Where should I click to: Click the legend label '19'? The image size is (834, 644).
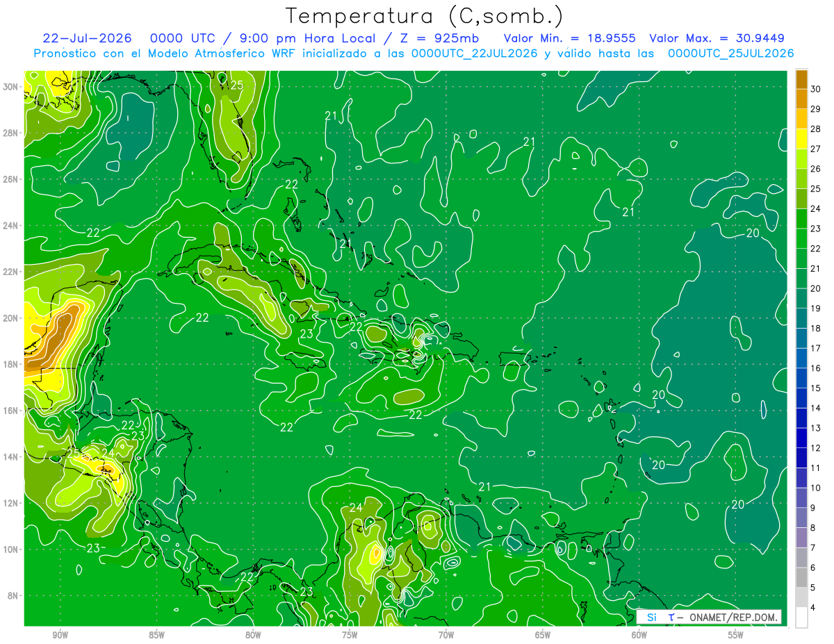coord(816,308)
